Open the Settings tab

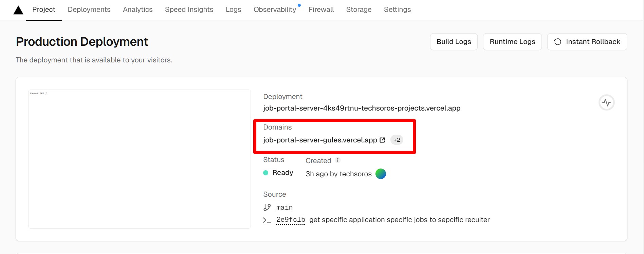pyautogui.click(x=397, y=9)
